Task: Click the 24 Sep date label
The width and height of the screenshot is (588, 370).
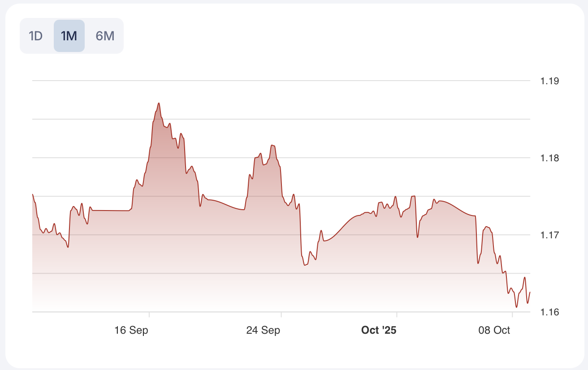Action: pos(263,331)
